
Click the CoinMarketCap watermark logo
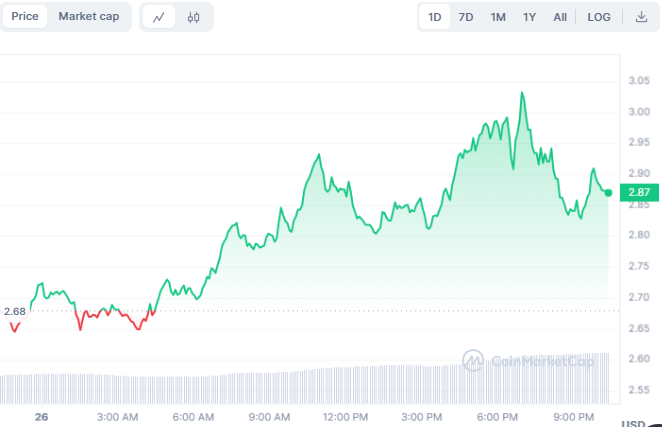528,360
